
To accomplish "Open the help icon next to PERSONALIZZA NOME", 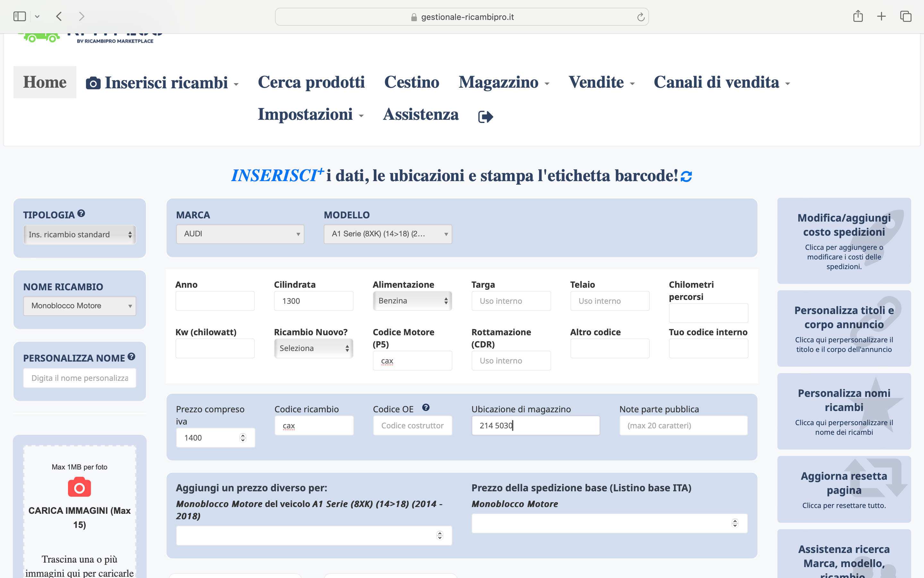I will (131, 357).
